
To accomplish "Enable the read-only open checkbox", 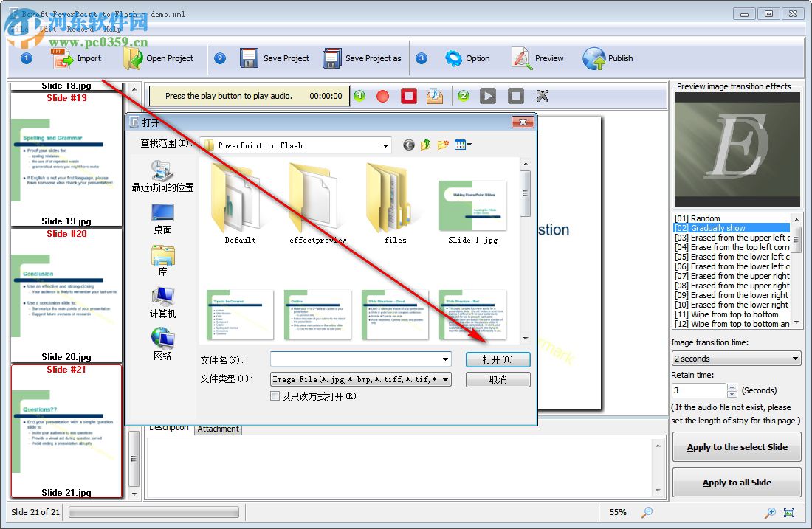I will pos(275,396).
